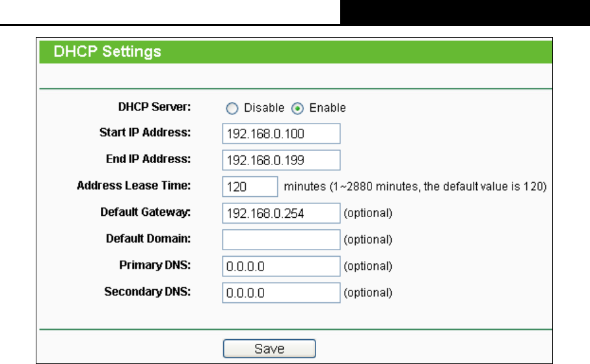
Task: Click the empty Default Domain field
Action: (281, 240)
